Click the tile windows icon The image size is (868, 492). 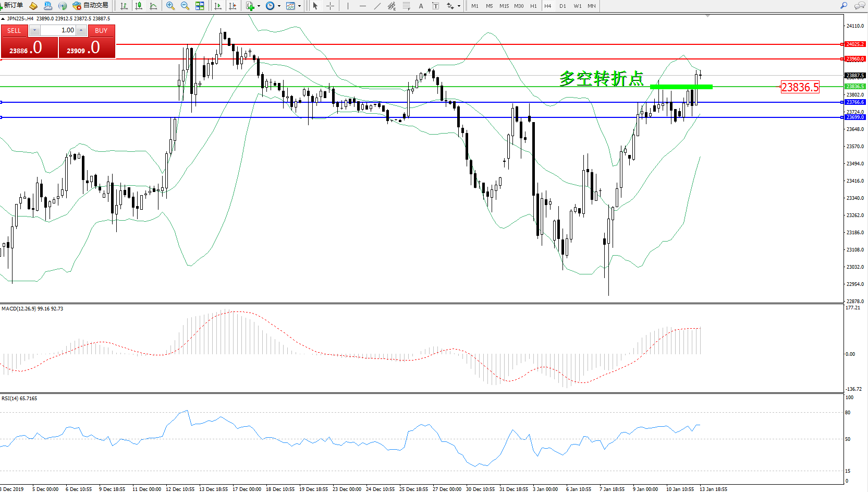(x=200, y=6)
